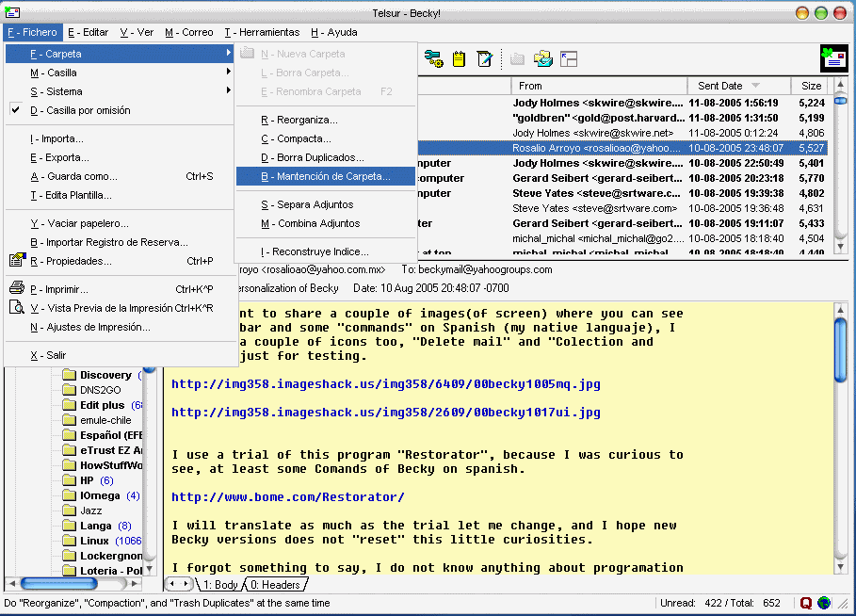The height and width of the screenshot is (616, 856).
Task: Open the Ver menu
Action: coord(137,32)
